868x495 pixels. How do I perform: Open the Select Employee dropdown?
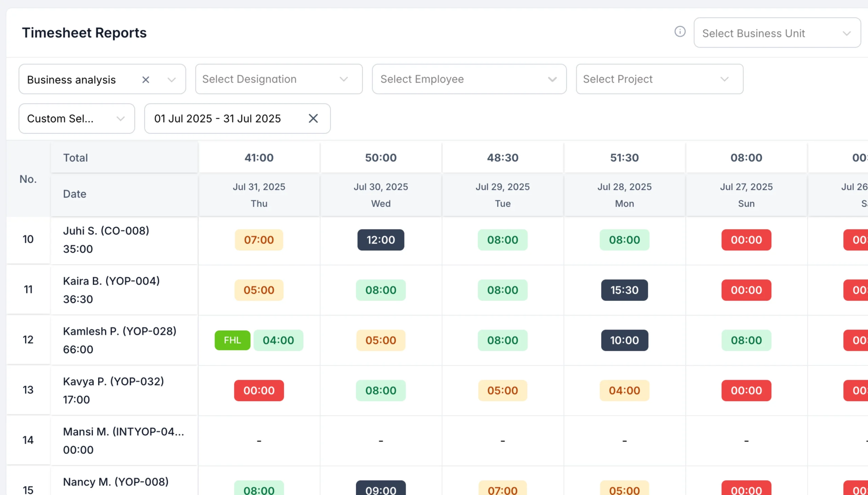tap(469, 79)
